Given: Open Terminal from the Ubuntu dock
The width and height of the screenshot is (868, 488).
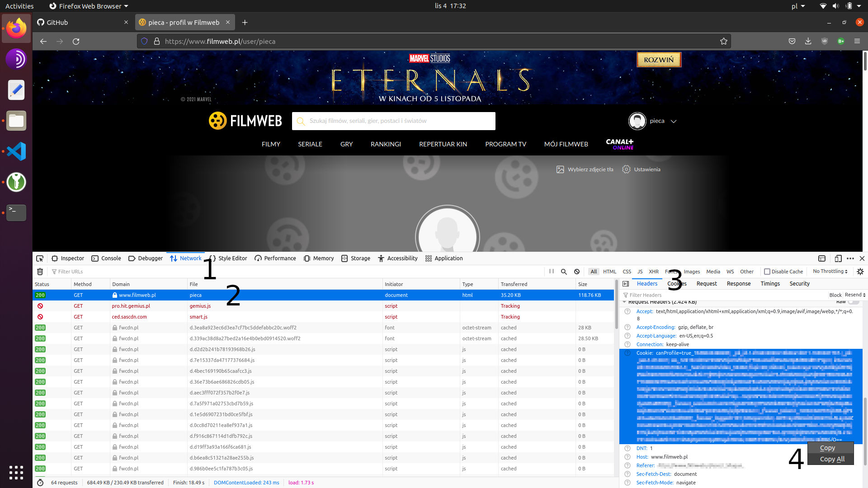Looking at the screenshot, I should pos(16,212).
